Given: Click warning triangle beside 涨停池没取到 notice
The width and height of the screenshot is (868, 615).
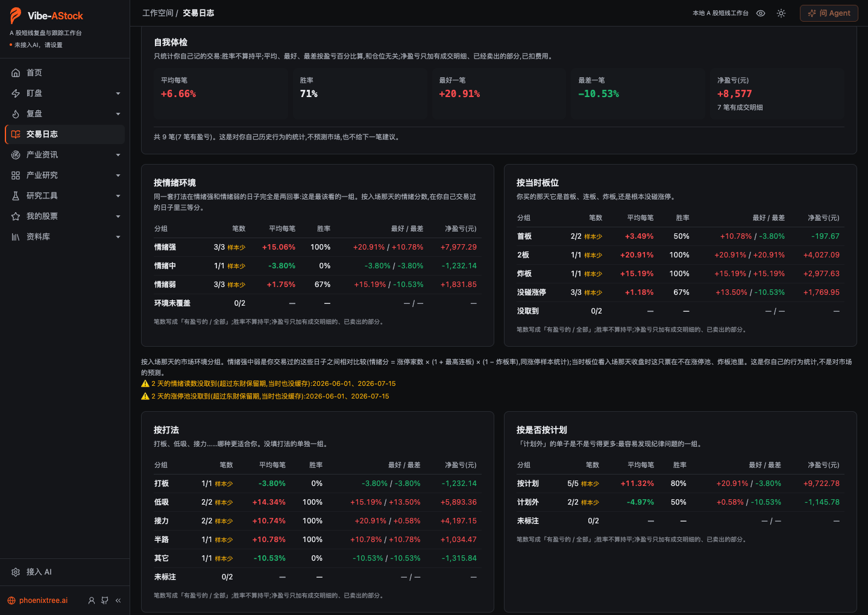Looking at the screenshot, I should tap(145, 396).
